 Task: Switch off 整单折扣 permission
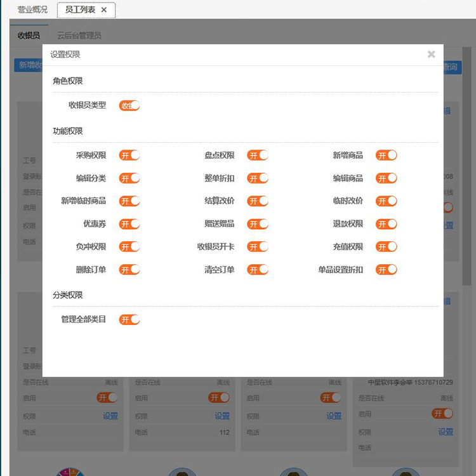(x=258, y=178)
